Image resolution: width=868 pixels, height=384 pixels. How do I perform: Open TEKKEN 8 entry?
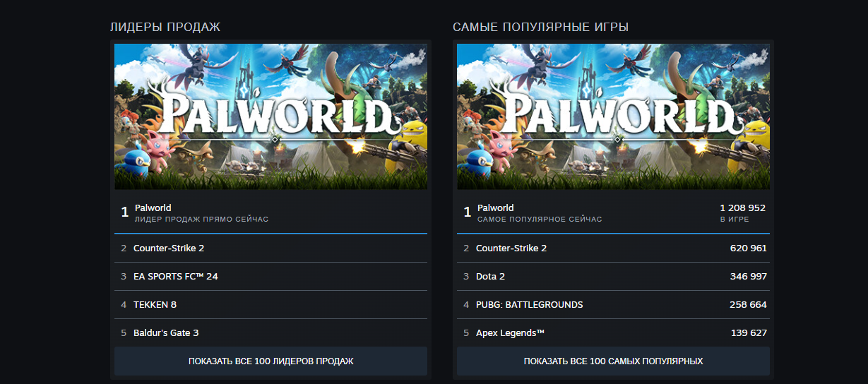pos(270,305)
